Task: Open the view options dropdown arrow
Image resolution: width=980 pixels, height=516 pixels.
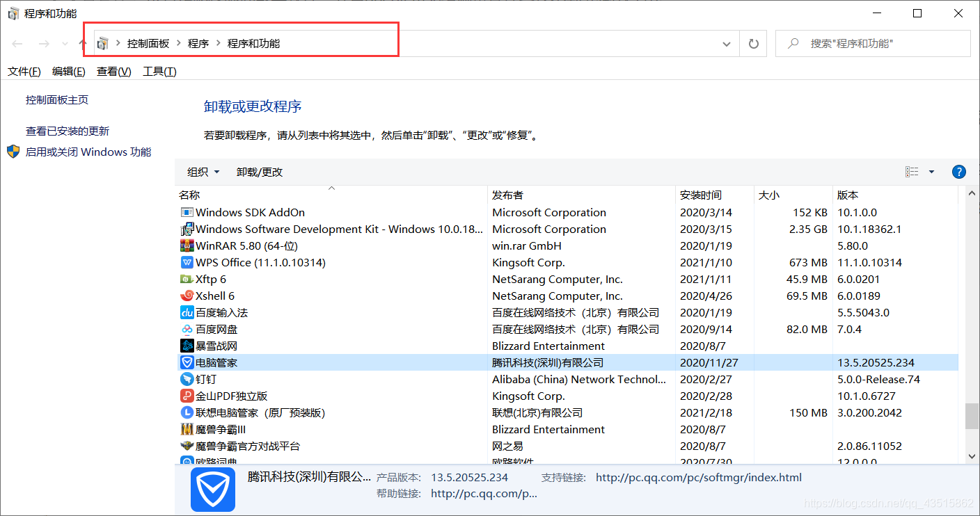Action: pos(931,172)
